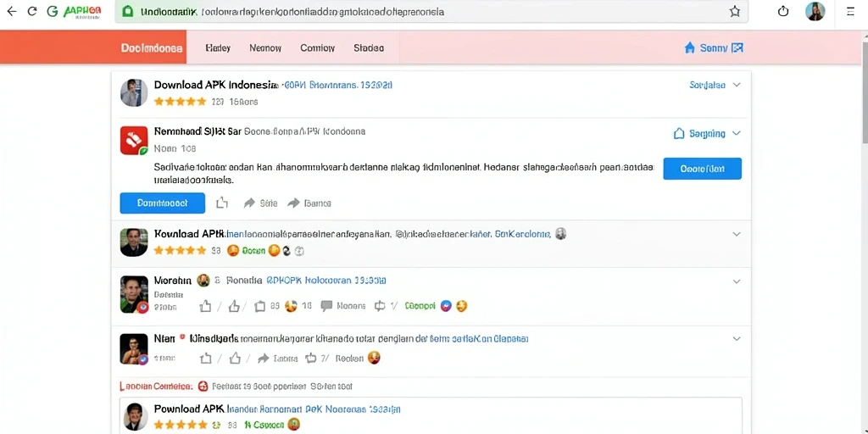This screenshot has height=434, width=868.
Task: Open the Ntan user avatar
Action: pyautogui.click(x=134, y=348)
